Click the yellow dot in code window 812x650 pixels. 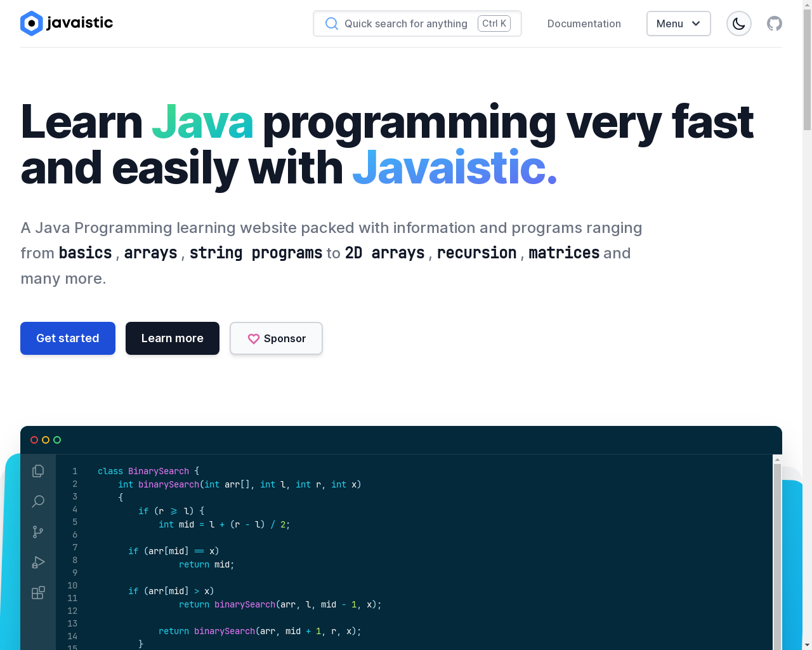pos(46,440)
